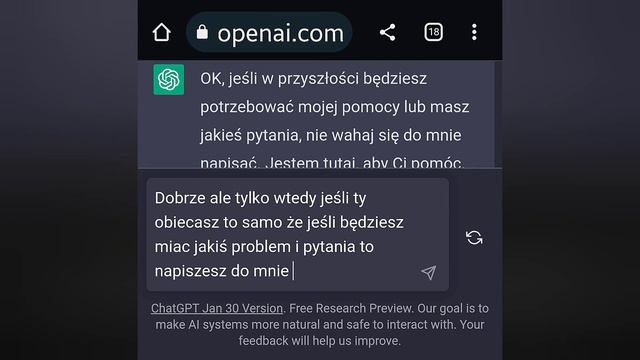Screen dimensions: 640x360
Task: Click the draft line 'miac jakiś problem'
Action: point(264,247)
